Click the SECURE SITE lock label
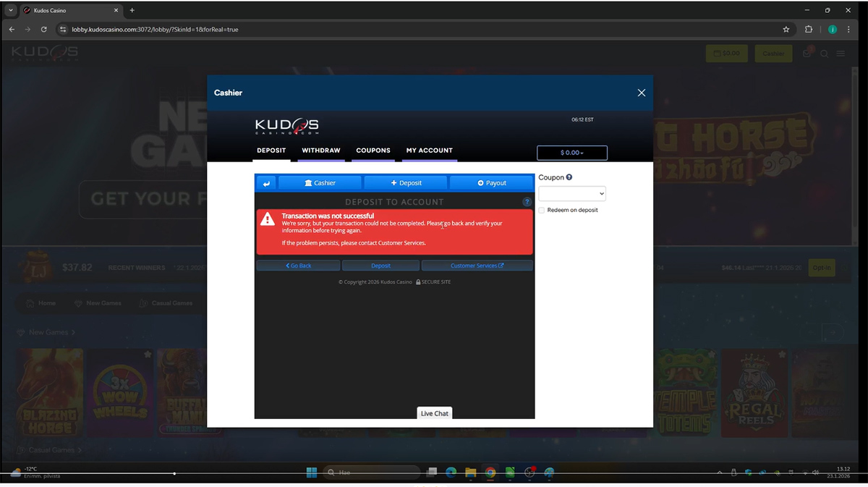This screenshot has height=487, width=868. pos(433,281)
